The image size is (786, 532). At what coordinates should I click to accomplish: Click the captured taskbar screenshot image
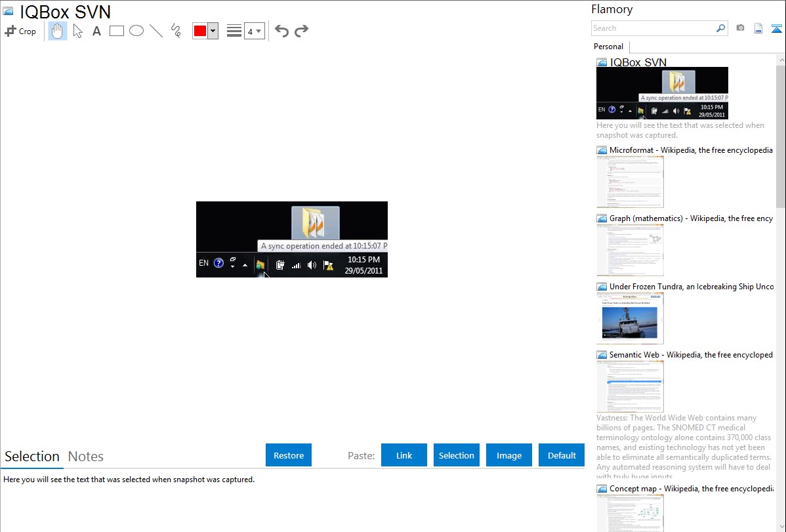tap(292, 239)
